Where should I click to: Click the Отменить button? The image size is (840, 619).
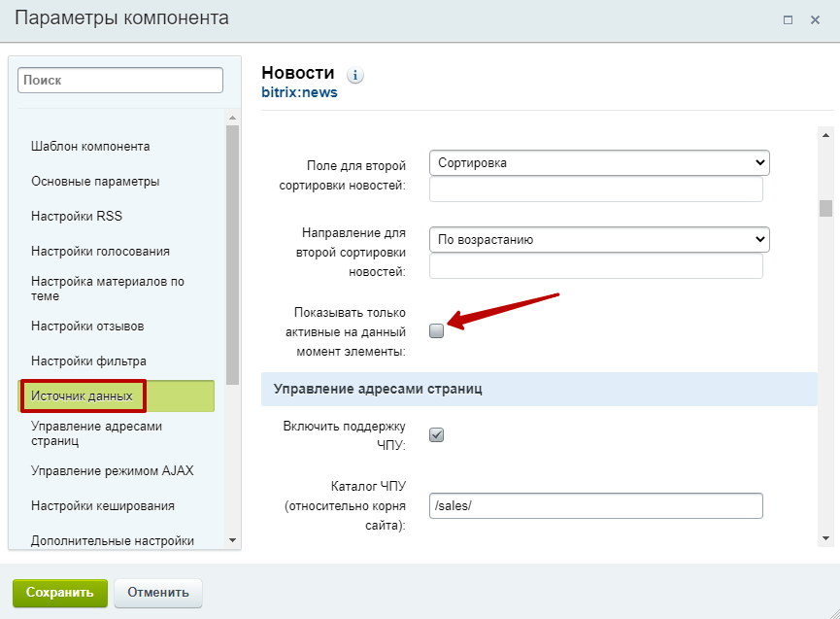(x=158, y=593)
